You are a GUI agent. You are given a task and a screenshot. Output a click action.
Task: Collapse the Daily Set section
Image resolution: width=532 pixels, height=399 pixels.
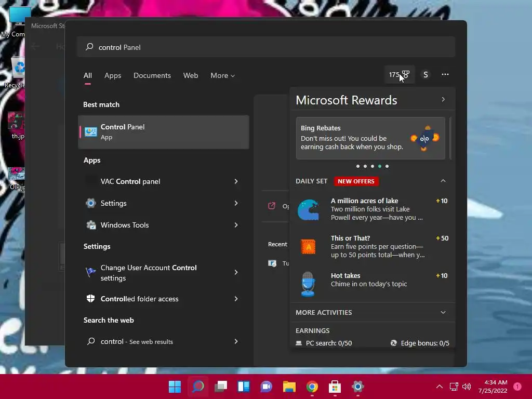[x=443, y=181]
